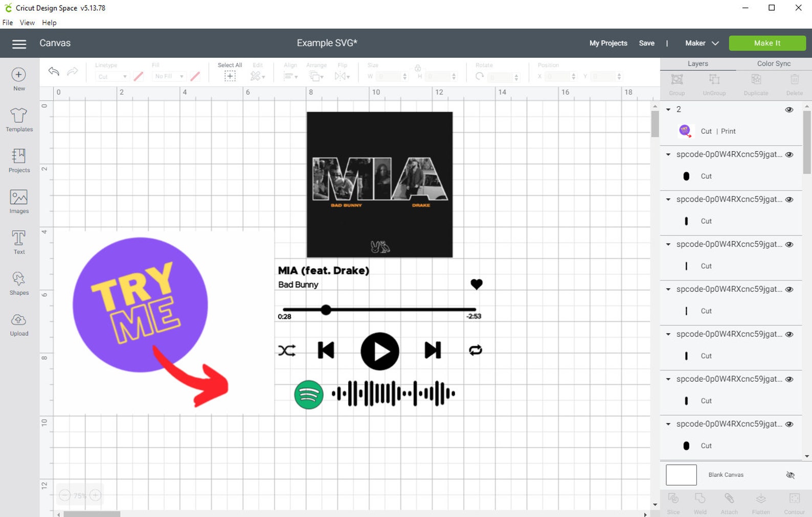Viewport: 812px width, 517px height.
Task: Click the Upload icon
Action: pyautogui.click(x=19, y=320)
